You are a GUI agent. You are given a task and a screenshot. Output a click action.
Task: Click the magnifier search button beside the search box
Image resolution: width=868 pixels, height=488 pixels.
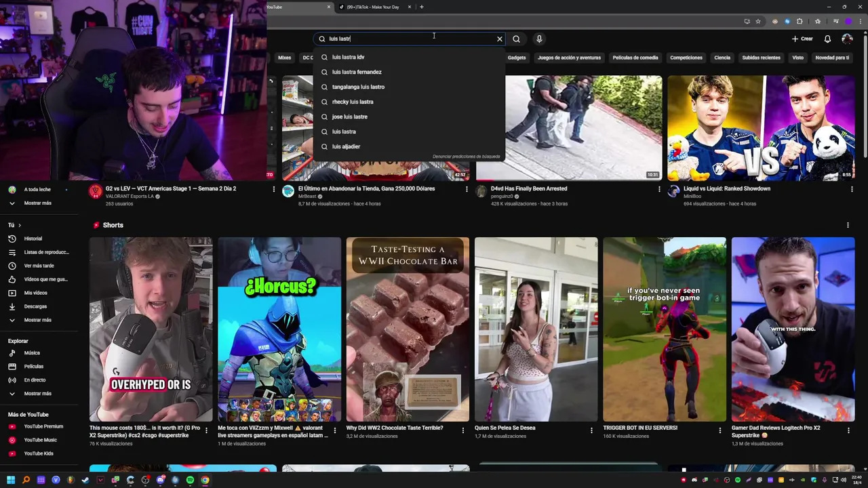(516, 39)
